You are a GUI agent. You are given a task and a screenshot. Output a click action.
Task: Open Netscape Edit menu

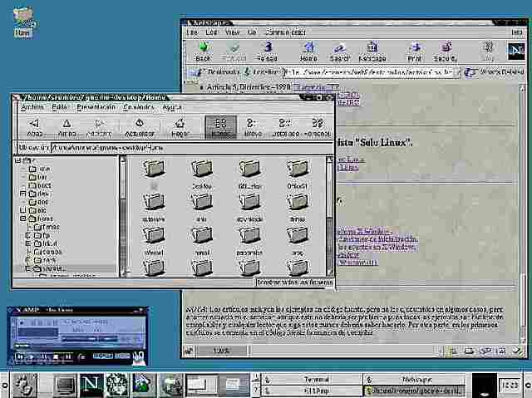211,32
